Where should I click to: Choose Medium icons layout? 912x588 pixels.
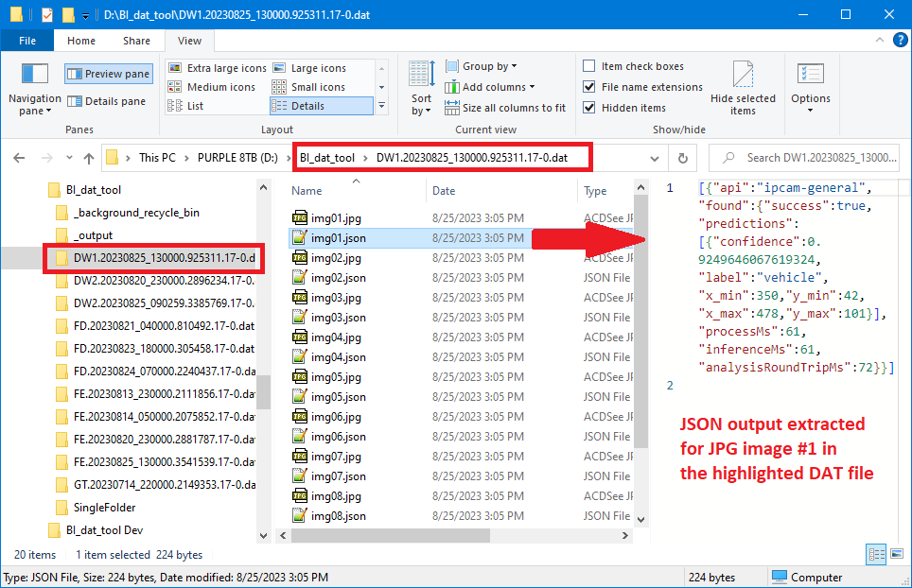coord(212,87)
